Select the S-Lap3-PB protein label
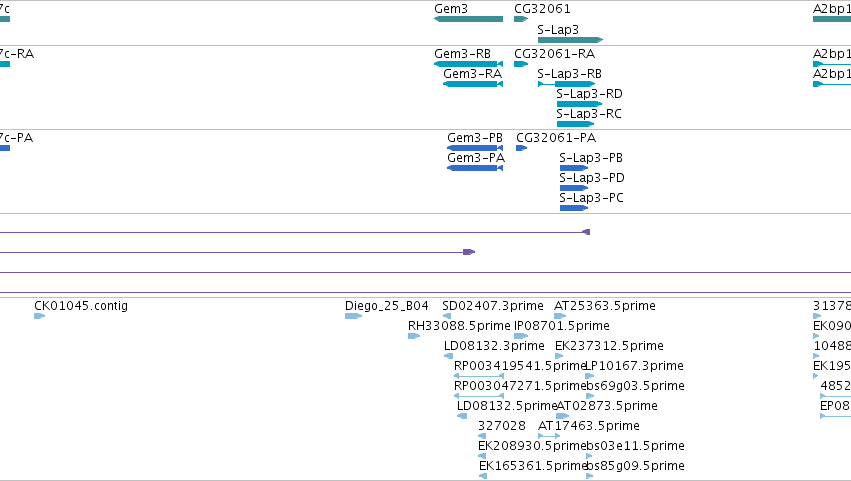The image size is (851, 481). click(591, 158)
